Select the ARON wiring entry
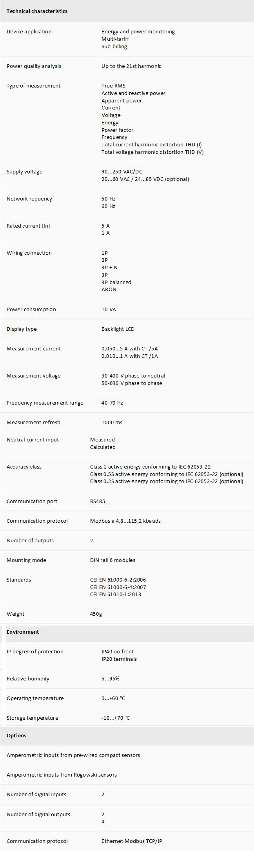The height and width of the screenshot is (868, 254). (x=109, y=289)
